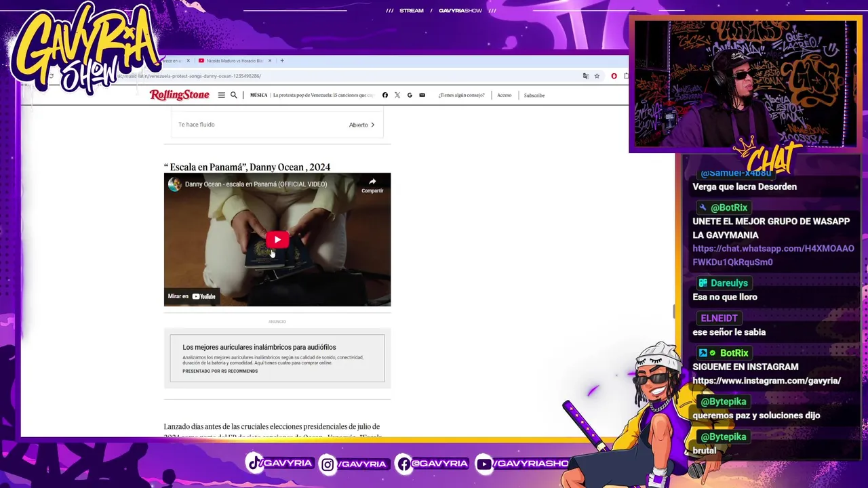Screen dimensions: 868x488
Task: Click the TikTok icon in bottom banner
Action: pos(255,464)
